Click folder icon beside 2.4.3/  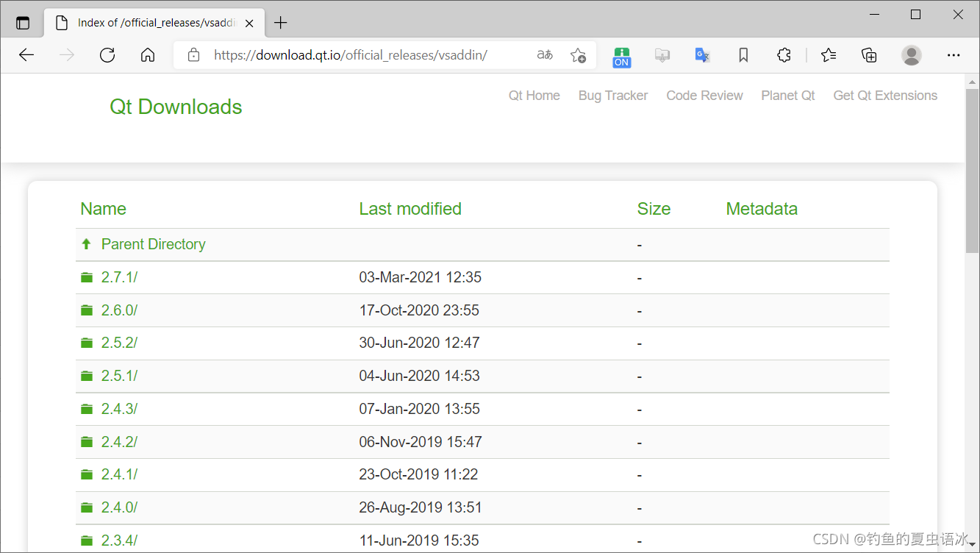[87, 409]
